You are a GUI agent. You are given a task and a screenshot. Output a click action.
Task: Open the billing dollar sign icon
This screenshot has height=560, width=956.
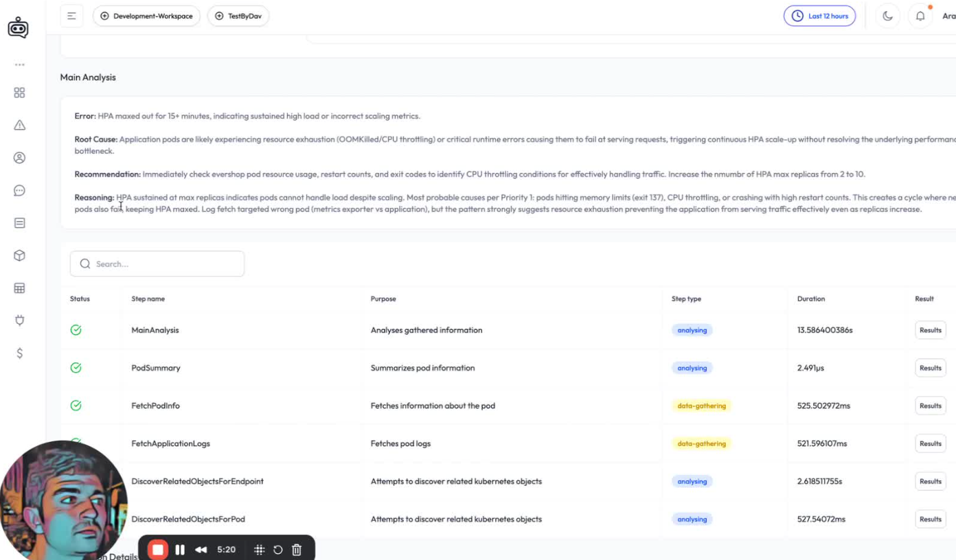coord(19,353)
